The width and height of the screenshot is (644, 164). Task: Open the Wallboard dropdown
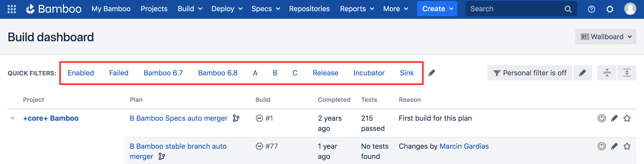pos(606,36)
